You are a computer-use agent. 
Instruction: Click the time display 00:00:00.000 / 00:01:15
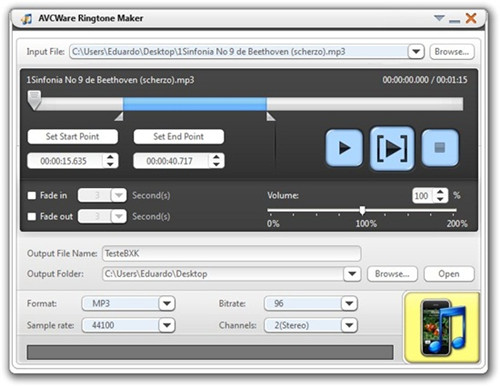(425, 80)
